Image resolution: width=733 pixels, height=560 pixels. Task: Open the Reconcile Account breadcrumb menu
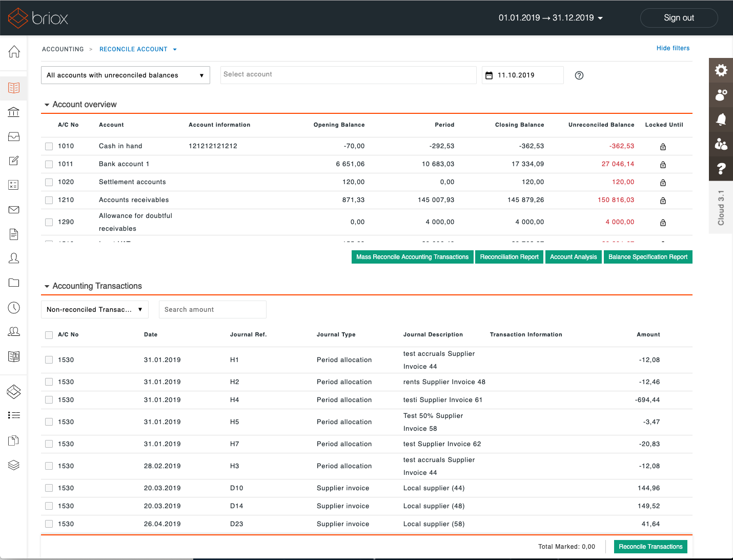click(x=175, y=49)
